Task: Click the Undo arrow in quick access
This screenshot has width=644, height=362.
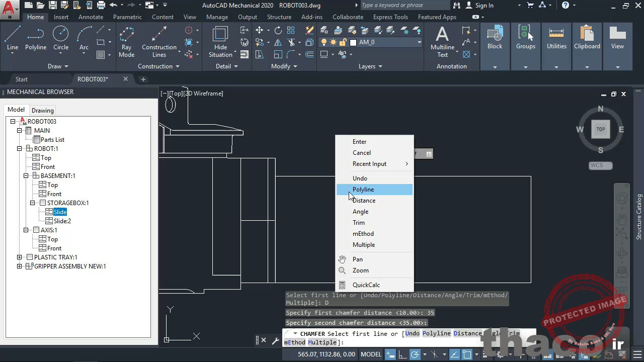Action: coord(113,5)
